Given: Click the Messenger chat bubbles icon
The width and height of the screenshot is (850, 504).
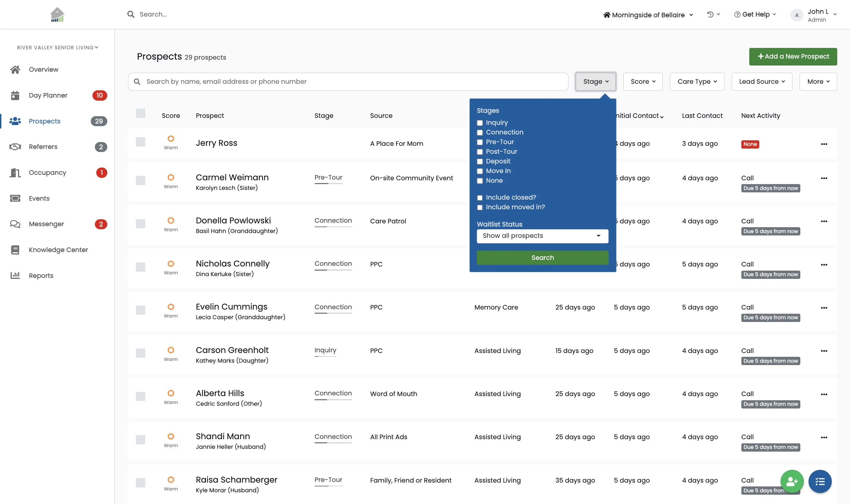Looking at the screenshot, I should 15,224.
